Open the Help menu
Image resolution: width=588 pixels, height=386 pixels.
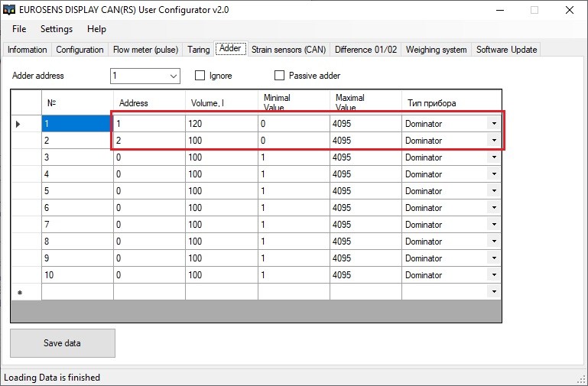point(97,29)
